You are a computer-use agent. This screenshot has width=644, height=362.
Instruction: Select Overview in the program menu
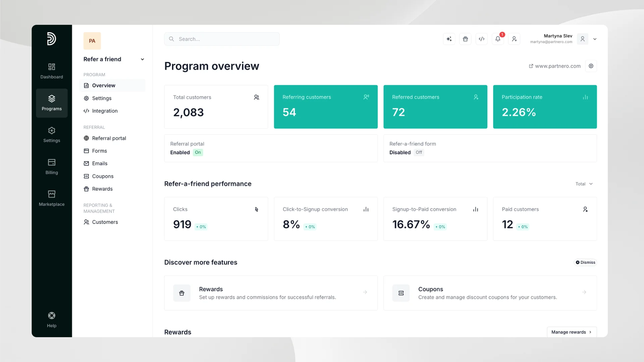click(x=112, y=85)
